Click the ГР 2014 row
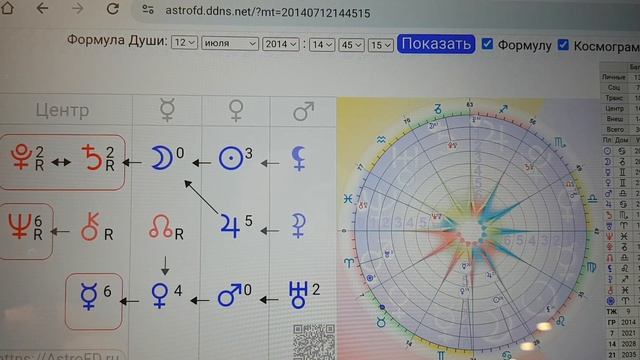The width and height of the screenshot is (640, 360). pos(622,322)
